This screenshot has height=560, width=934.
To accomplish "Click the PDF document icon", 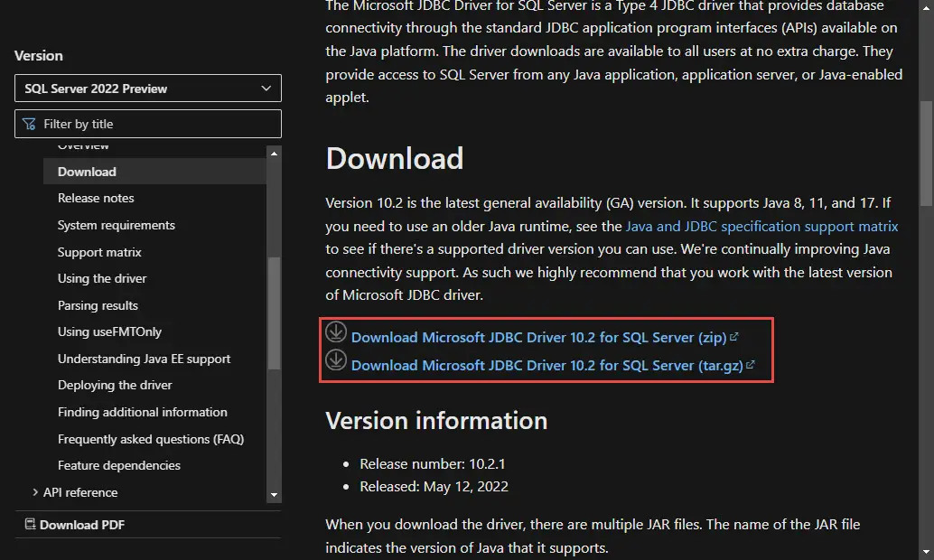I will coord(30,524).
